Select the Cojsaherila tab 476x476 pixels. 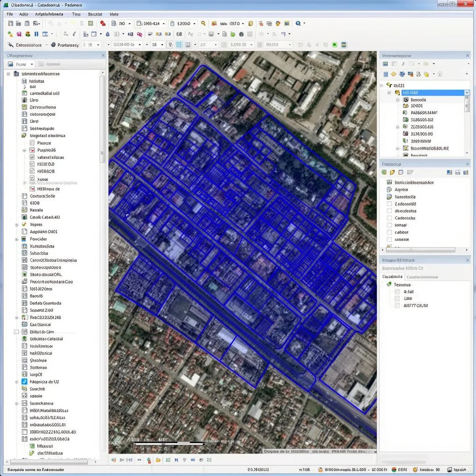pyautogui.click(x=392, y=277)
